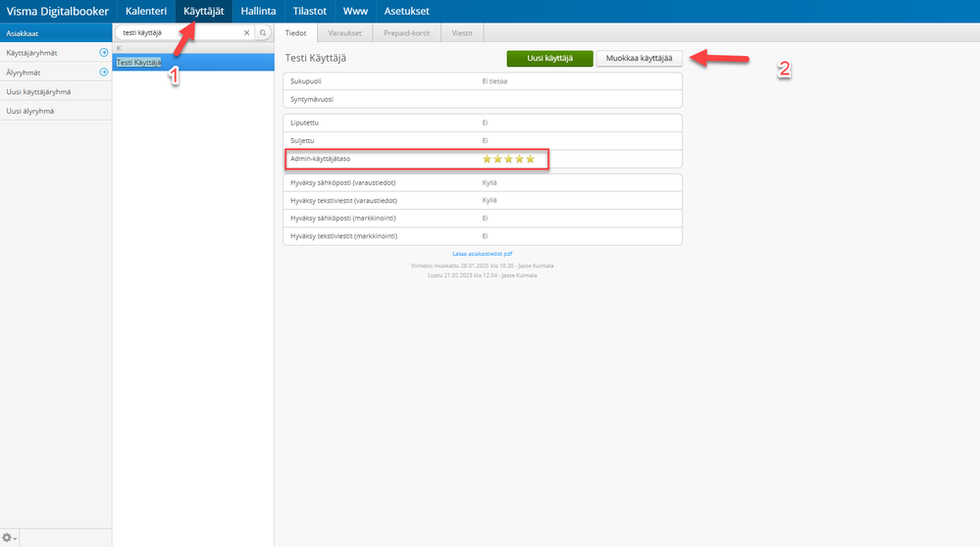Switch to the Tiedot tab
Image resolution: width=980 pixels, height=547 pixels.
[x=295, y=33]
